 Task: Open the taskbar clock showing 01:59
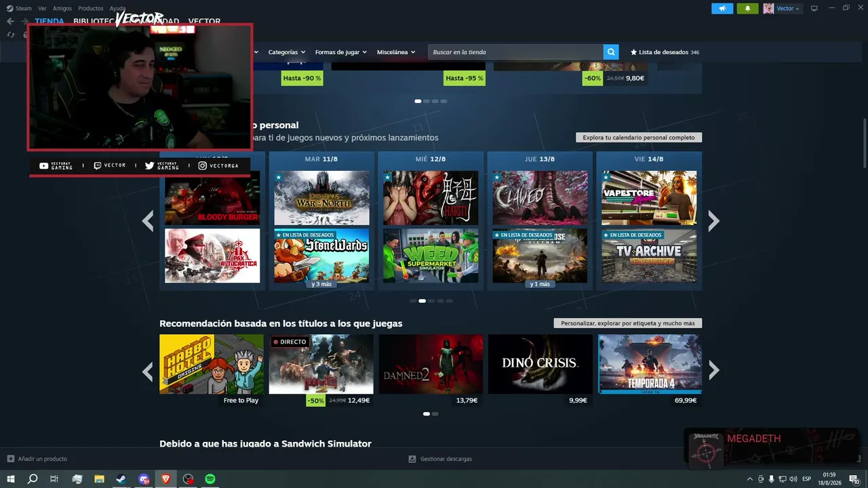pos(831,479)
